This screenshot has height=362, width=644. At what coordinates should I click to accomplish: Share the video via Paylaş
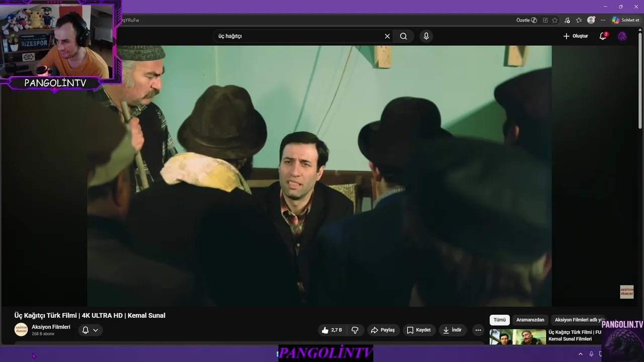click(383, 330)
